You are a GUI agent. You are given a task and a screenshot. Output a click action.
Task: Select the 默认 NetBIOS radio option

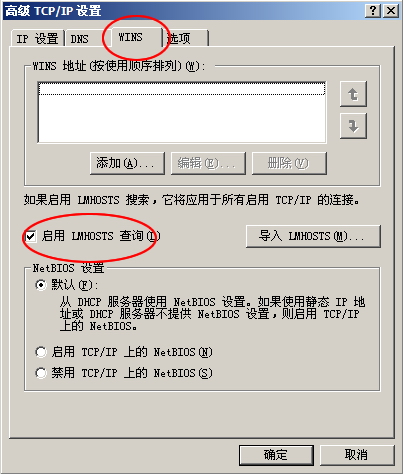(x=41, y=285)
